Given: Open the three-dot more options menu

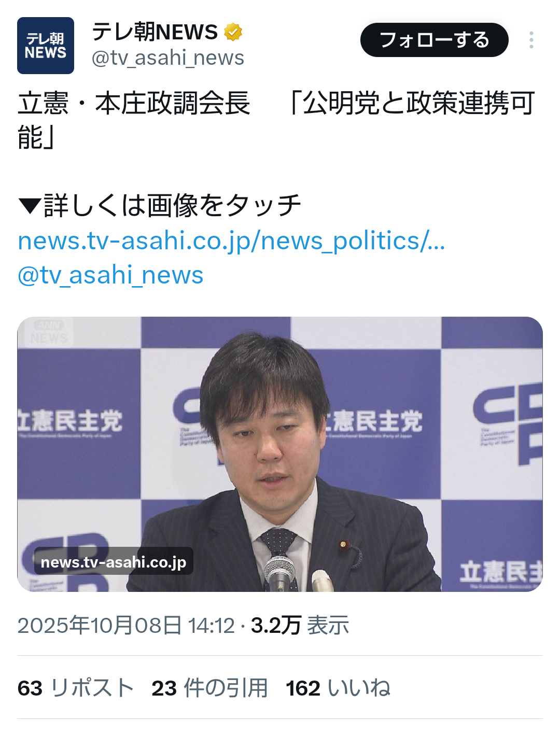Looking at the screenshot, I should coord(531,40).
